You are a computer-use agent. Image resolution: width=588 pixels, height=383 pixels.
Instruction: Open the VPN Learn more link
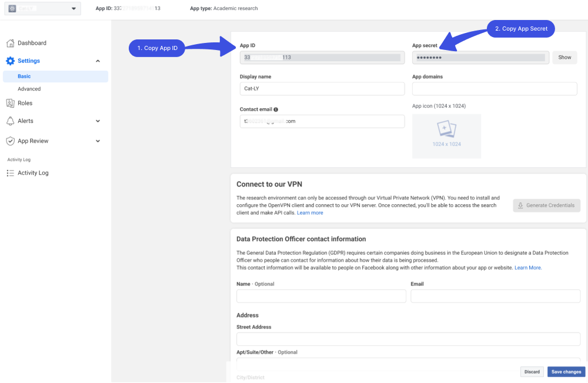(x=310, y=213)
